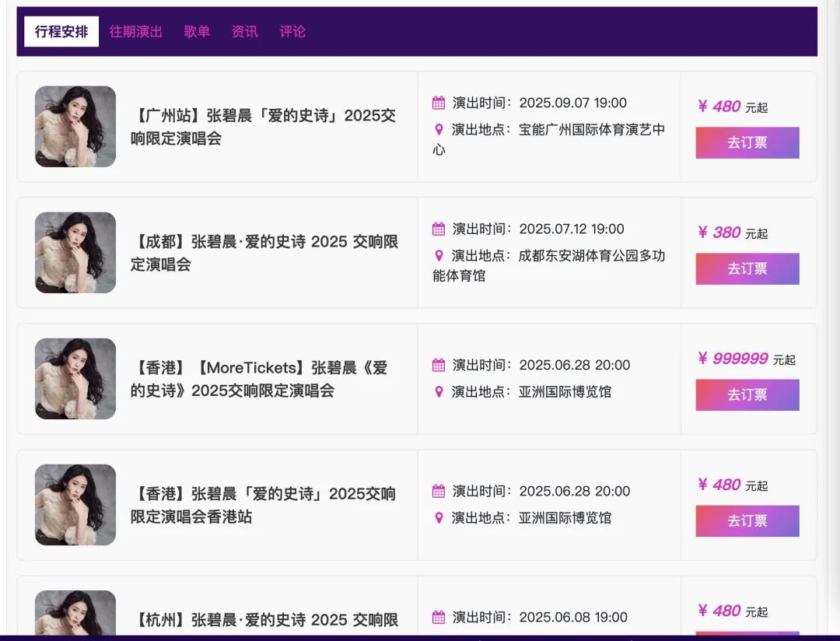Open the 【MoreTickets】张碧晨 concert title
The height and width of the screenshot is (641, 840).
point(259,379)
